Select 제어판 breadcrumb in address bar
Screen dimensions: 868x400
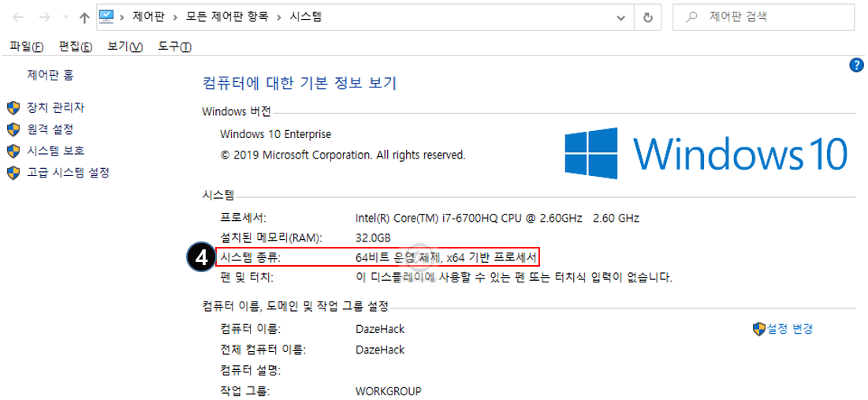[148, 17]
